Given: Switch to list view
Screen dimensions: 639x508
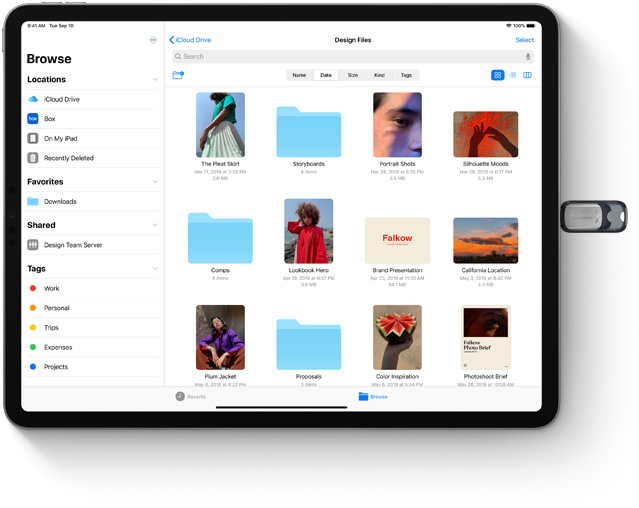Looking at the screenshot, I should point(512,75).
